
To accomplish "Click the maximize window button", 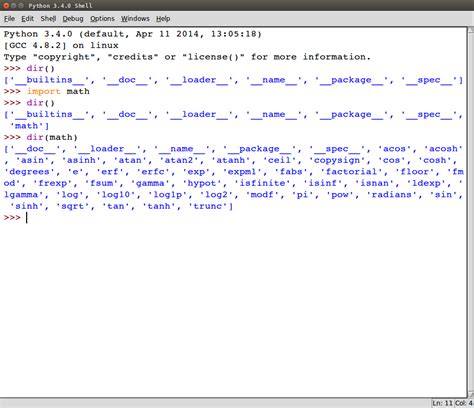I will pyautogui.click(x=21, y=6).
